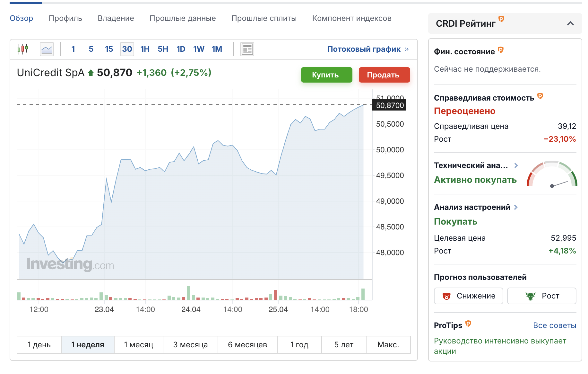Click the green up arrow beside UniCredit SpA
The image size is (588, 374).
(91, 73)
